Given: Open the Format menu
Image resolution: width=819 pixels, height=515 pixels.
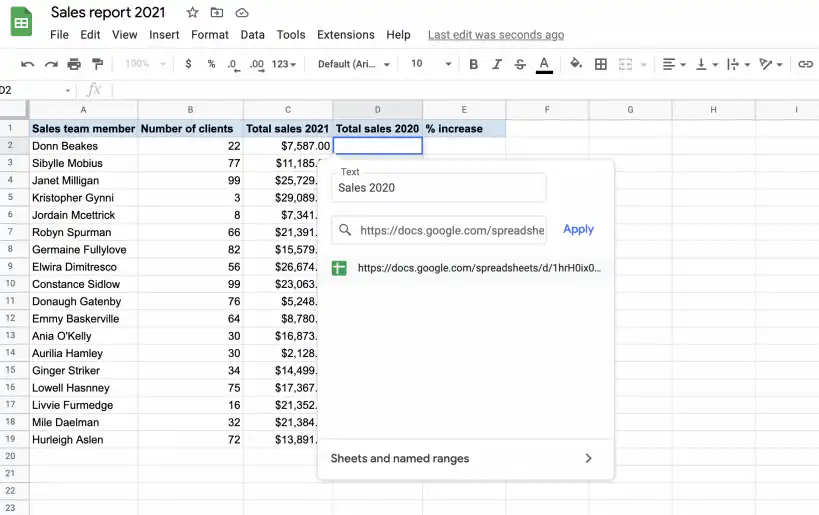Looking at the screenshot, I should 209,35.
